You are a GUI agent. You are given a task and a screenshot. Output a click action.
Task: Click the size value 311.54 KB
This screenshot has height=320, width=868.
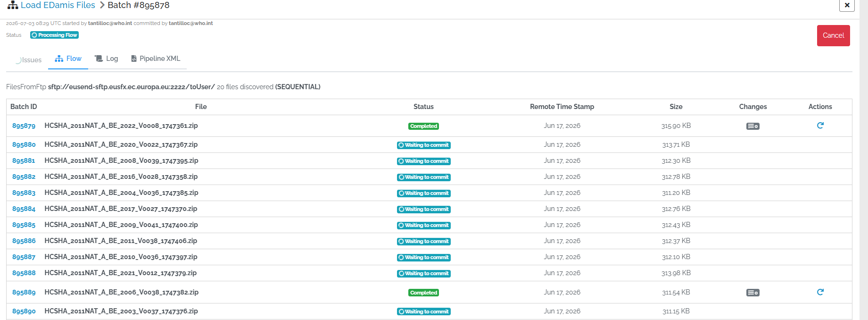click(x=676, y=292)
